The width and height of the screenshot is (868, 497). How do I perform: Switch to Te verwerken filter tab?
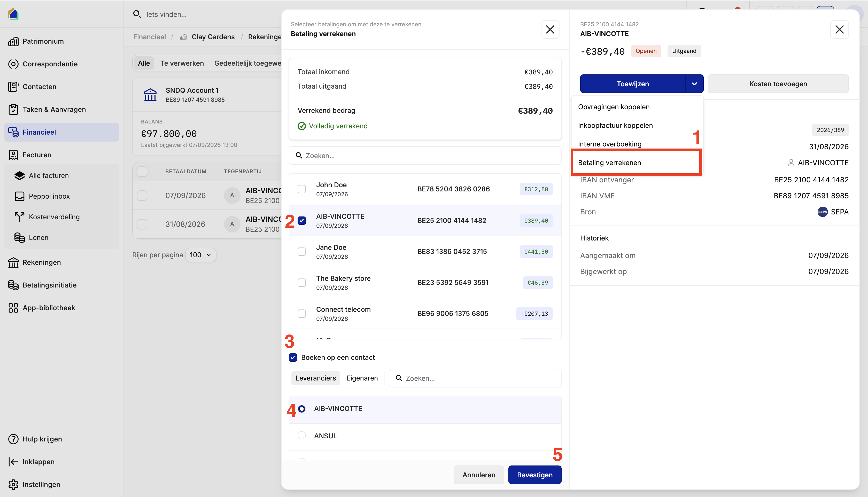[x=182, y=64]
